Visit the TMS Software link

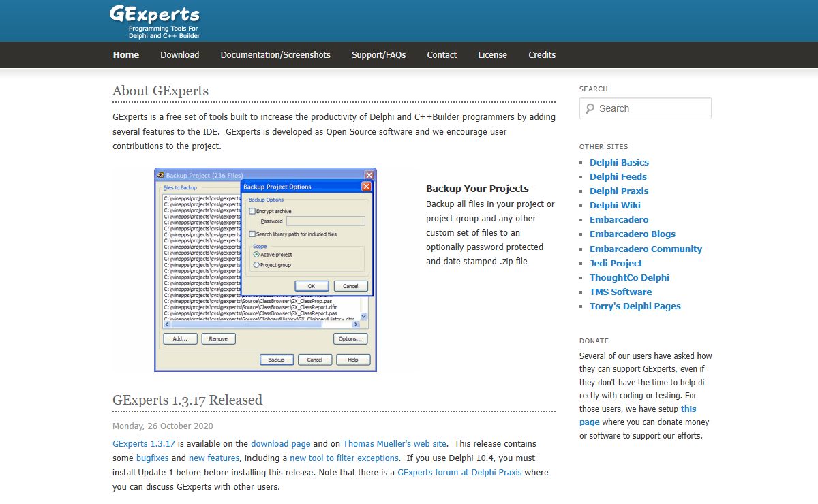click(x=620, y=292)
